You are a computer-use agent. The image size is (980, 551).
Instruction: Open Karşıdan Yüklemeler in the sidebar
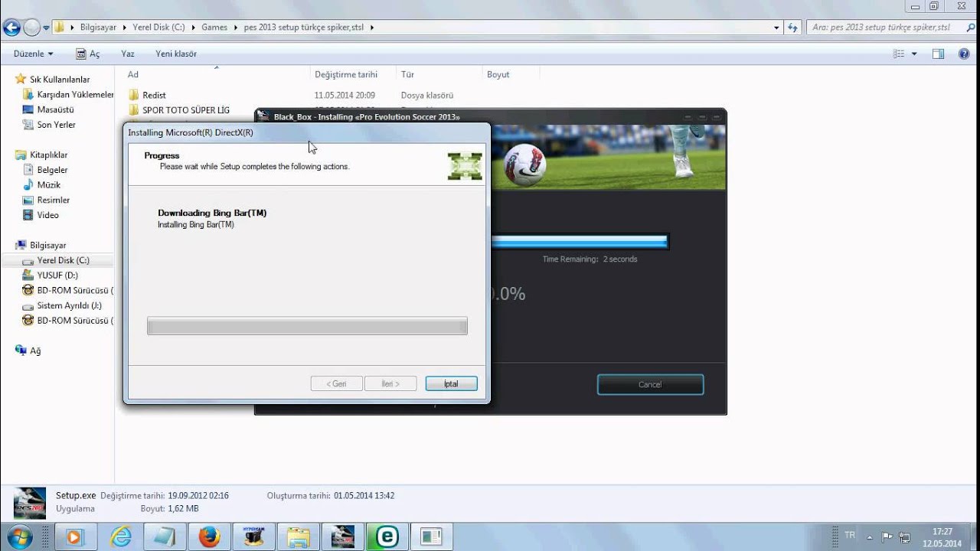[x=75, y=94]
